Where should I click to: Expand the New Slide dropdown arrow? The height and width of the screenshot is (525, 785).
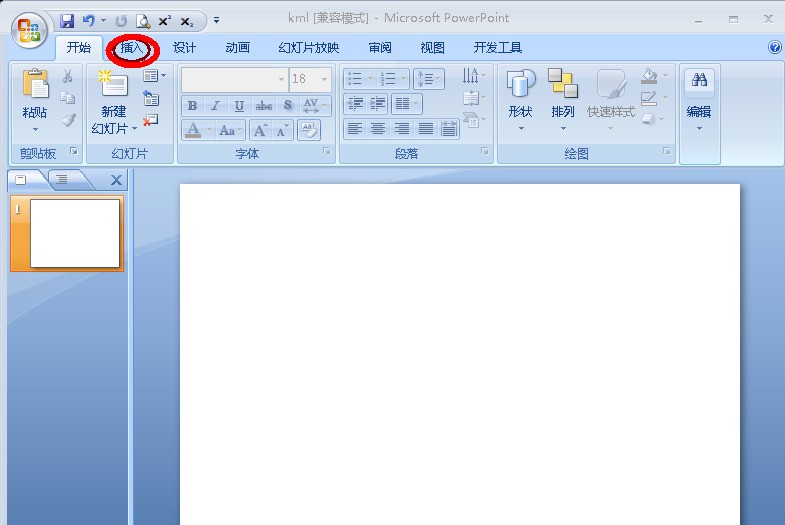click(x=134, y=129)
